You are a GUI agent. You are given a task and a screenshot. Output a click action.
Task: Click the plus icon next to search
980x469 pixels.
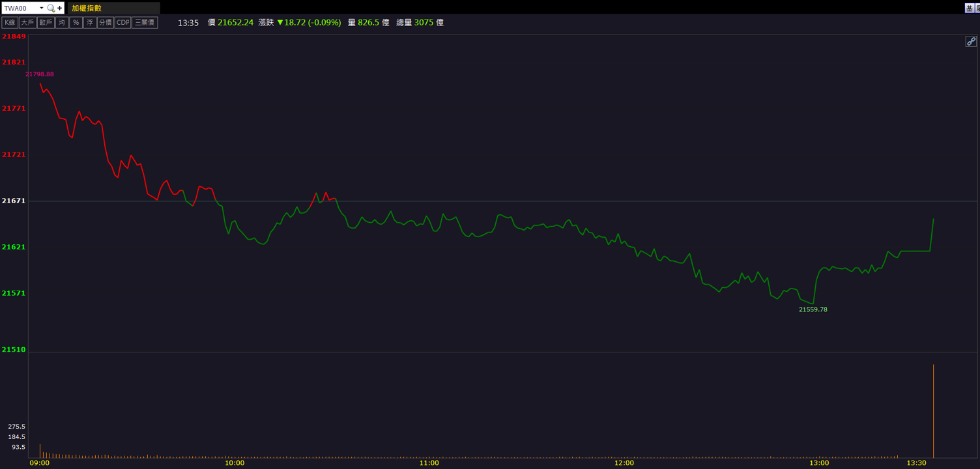click(60, 8)
